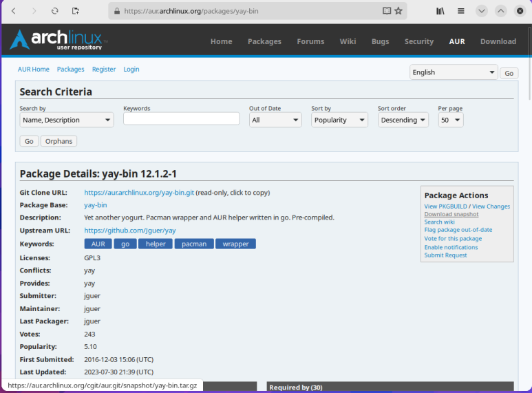This screenshot has width=532, height=393.
Task: Open the Out of Date dropdown
Action: coord(275,120)
